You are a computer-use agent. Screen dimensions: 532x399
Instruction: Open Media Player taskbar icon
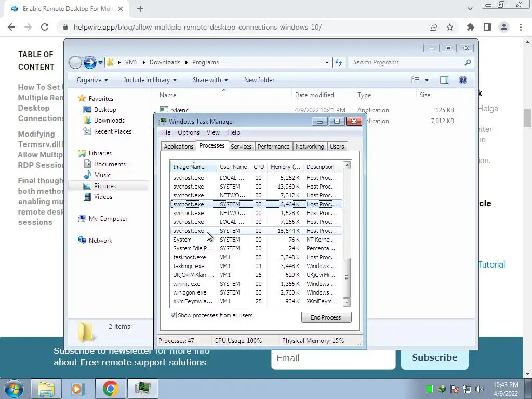(x=77, y=389)
